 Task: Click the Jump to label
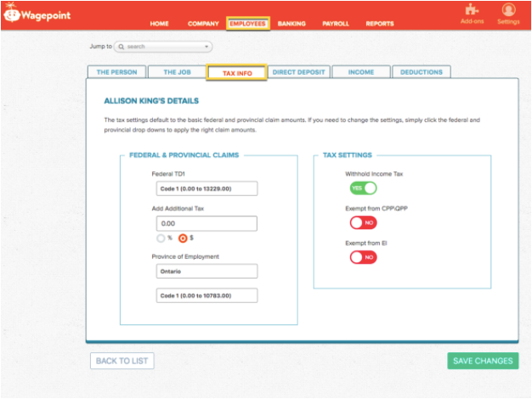(101, 47)
